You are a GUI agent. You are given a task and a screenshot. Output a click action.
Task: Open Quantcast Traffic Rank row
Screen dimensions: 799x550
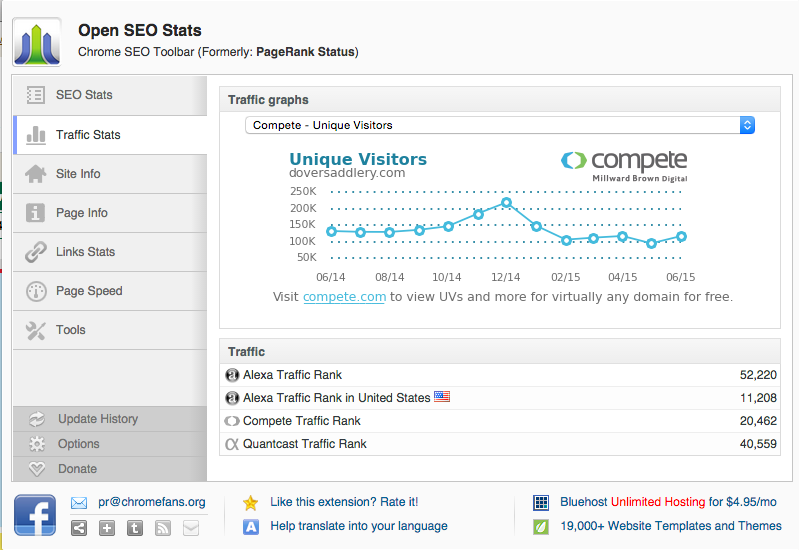click(x=500, y=444)
